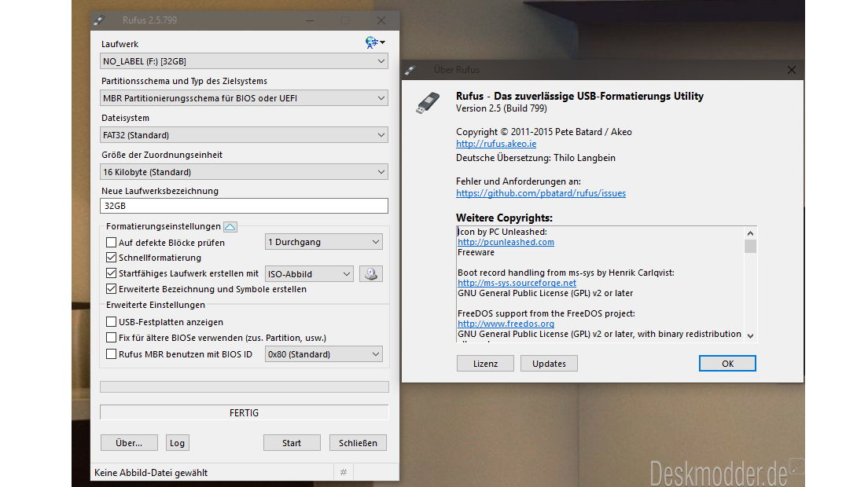Open the Partitionsschema dropdown
Image resolution: width=868 pixels, height=487 pixels.
pyautogui.click(x=244, y=98)
